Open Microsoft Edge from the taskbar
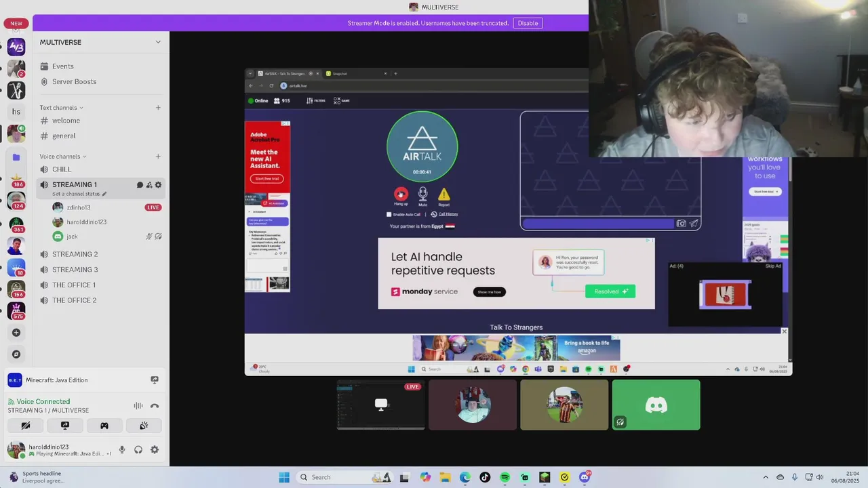This screenshot has width=868, height=488. click(x=465, y=477)
